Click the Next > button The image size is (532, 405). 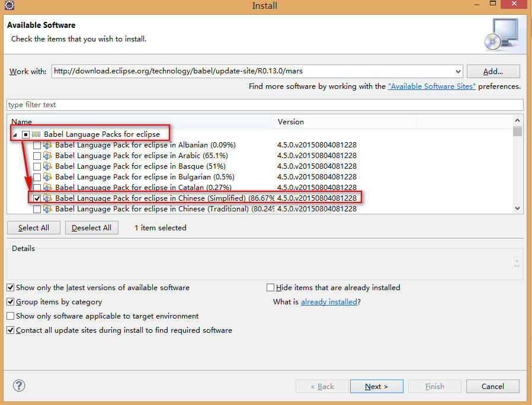(377, 386)
